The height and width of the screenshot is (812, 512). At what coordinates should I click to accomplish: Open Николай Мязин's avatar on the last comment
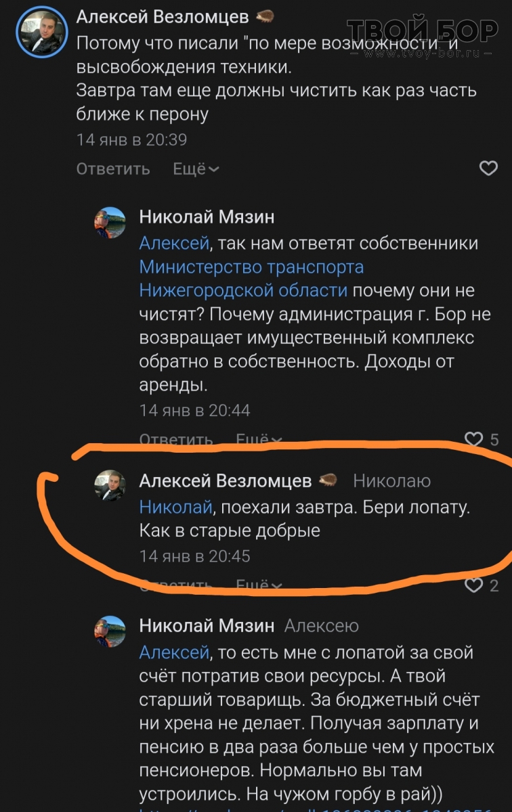tap(110, 631)
